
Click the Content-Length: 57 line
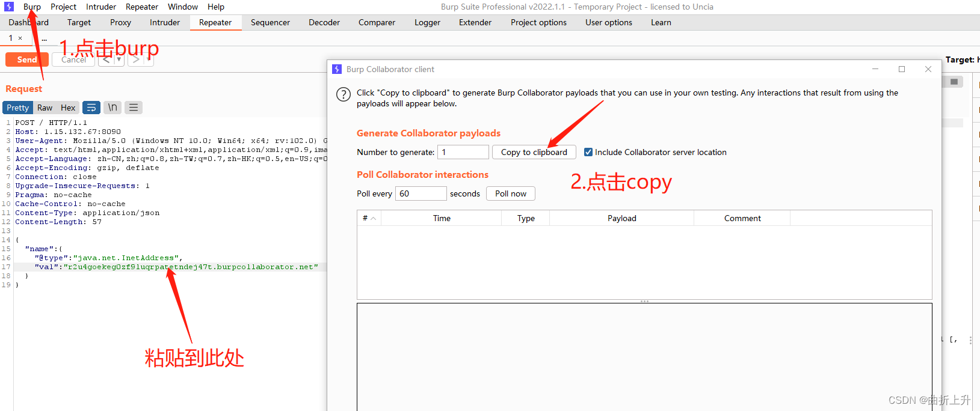tap(58, 222)
